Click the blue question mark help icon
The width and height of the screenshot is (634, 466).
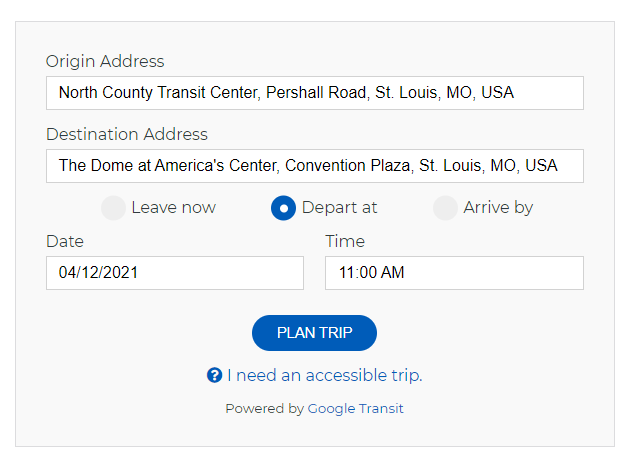point(214,376)
